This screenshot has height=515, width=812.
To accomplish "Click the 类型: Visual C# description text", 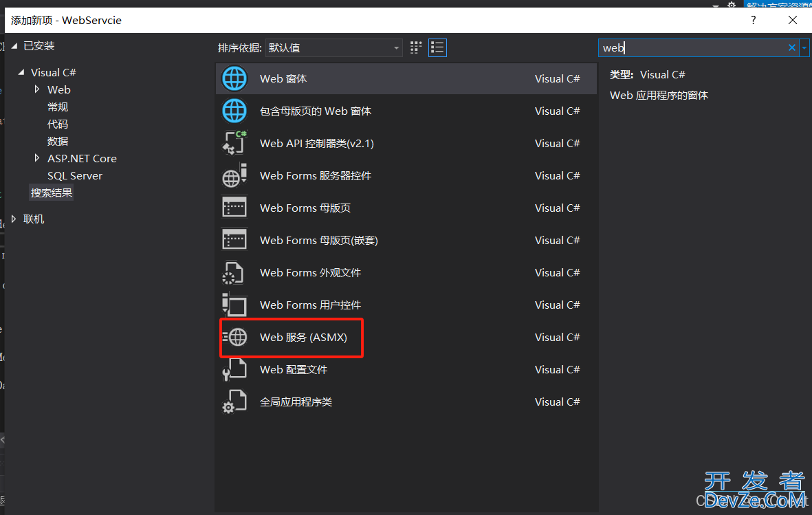I will pos(647,75).
